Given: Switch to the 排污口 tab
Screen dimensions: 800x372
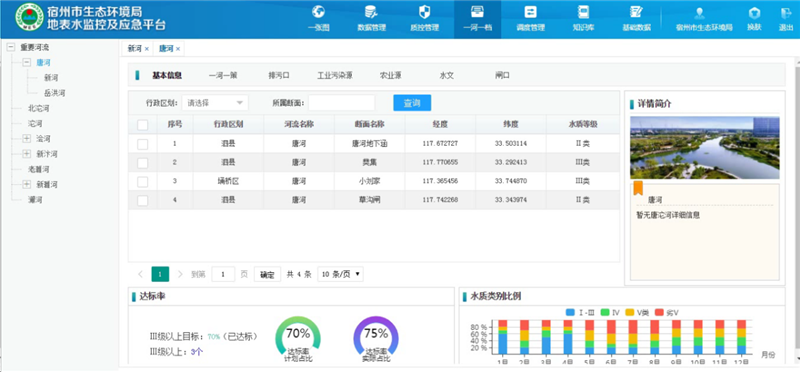Looking at the screenshot, I should pyautogui.click(x=279, y=76).
